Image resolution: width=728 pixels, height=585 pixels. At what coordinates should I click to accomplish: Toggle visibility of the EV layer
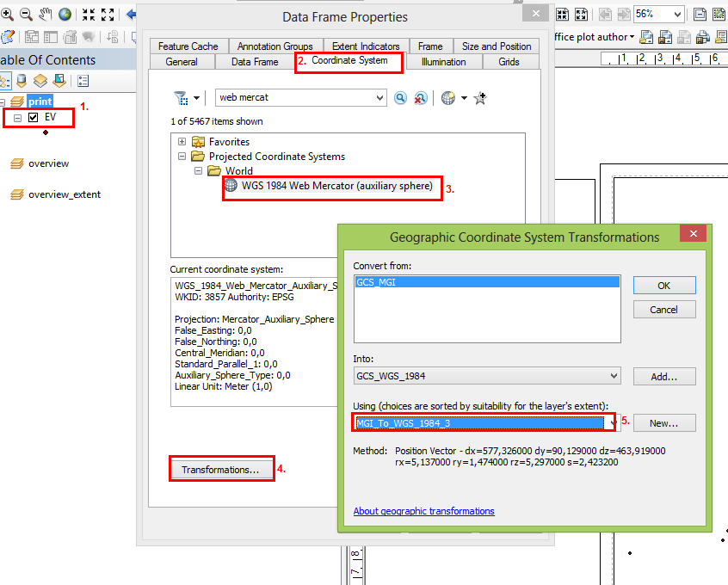33,117
